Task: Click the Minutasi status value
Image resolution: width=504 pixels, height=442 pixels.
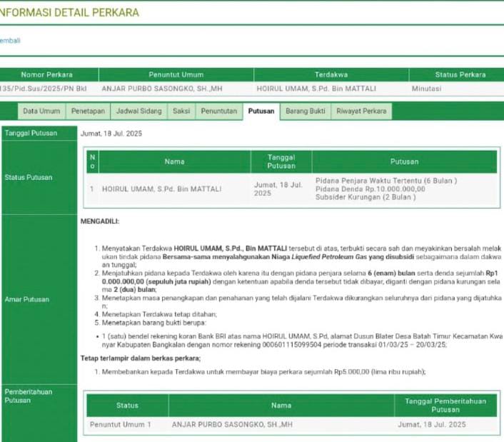Action: pyautogui.click(x=426, y=89)
